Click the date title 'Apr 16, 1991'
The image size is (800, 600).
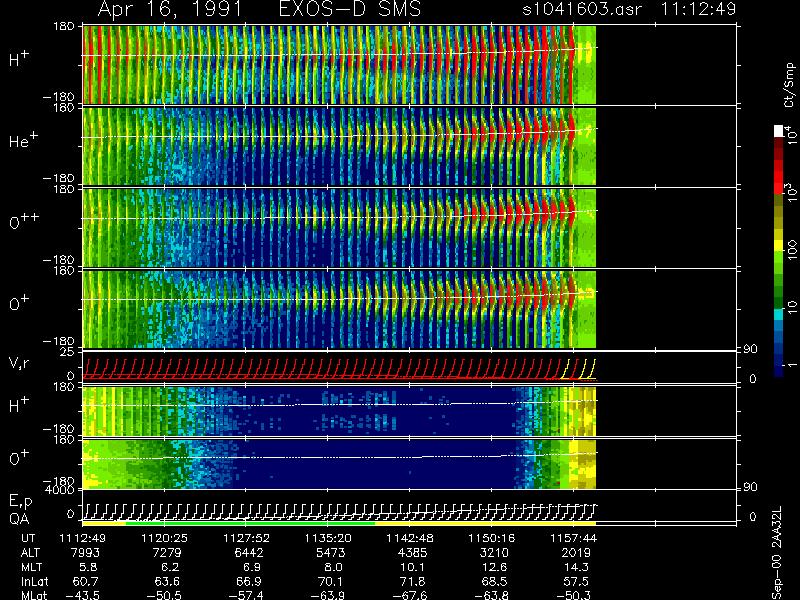click(x=169, y=10)
